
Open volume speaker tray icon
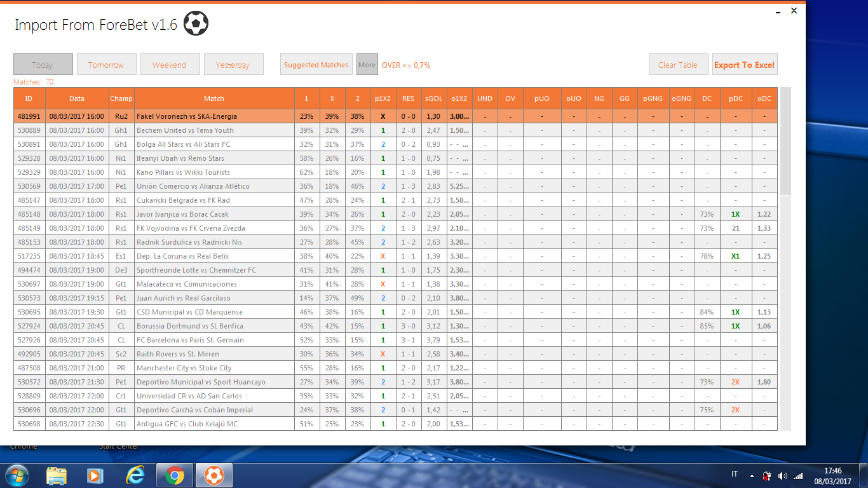pos(782,475)
